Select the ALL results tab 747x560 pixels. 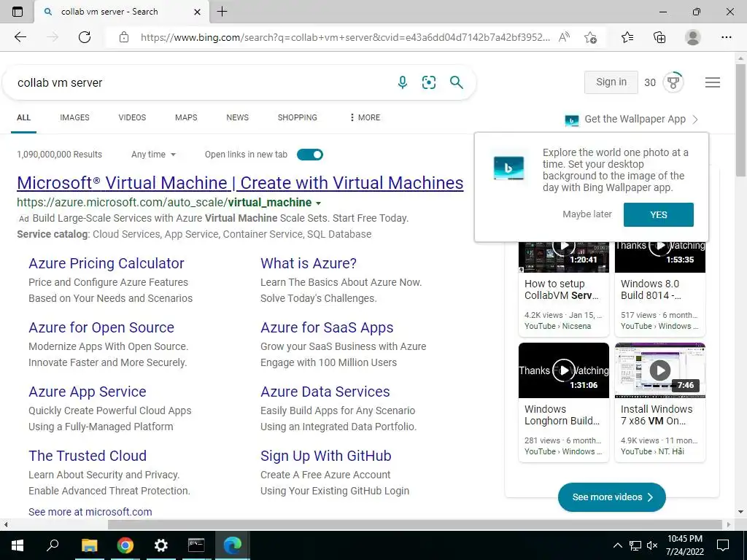pyautogui.click(x=23, y=117)
